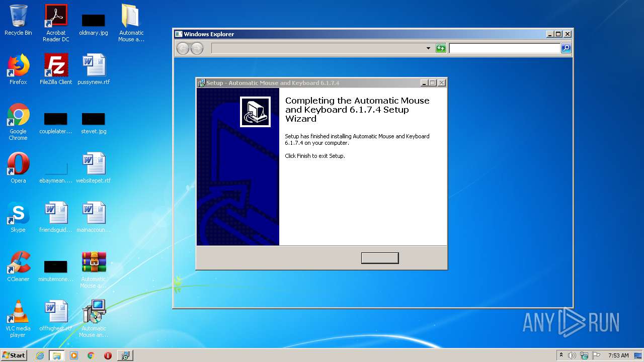Screen dimensions: 644x362
Task: Click the volume speaker tray icon
Action: [x=572, y=355]
